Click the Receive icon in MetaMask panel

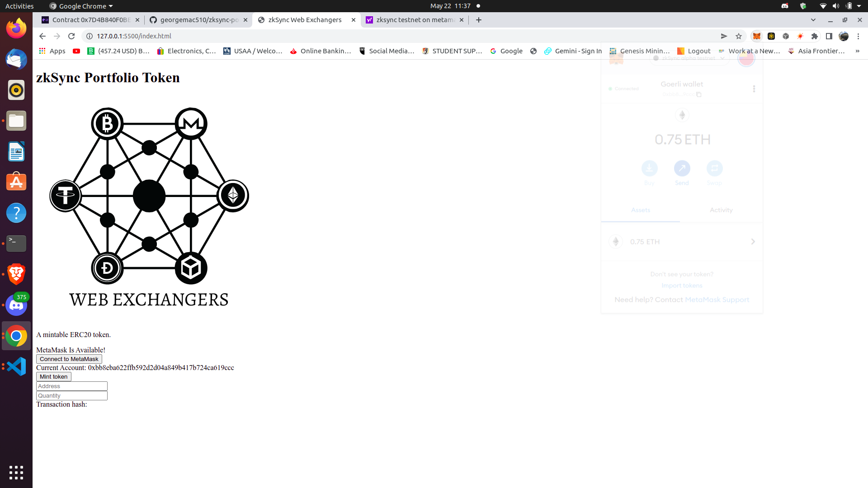649,168
